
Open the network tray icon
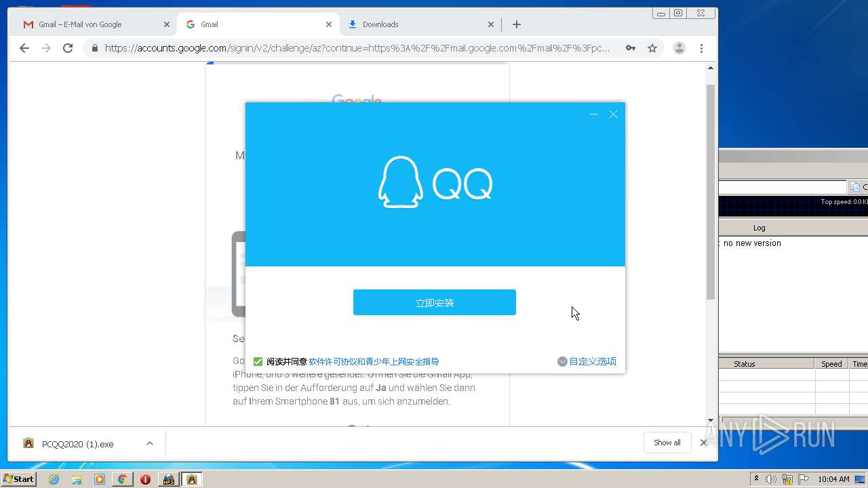pyautogui.click(x=787, y=479)
